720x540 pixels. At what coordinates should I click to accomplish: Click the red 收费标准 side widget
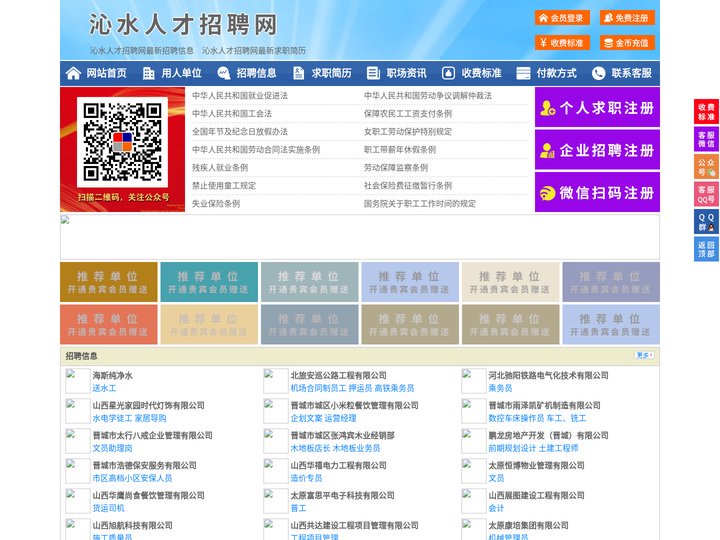click(706, 111)
